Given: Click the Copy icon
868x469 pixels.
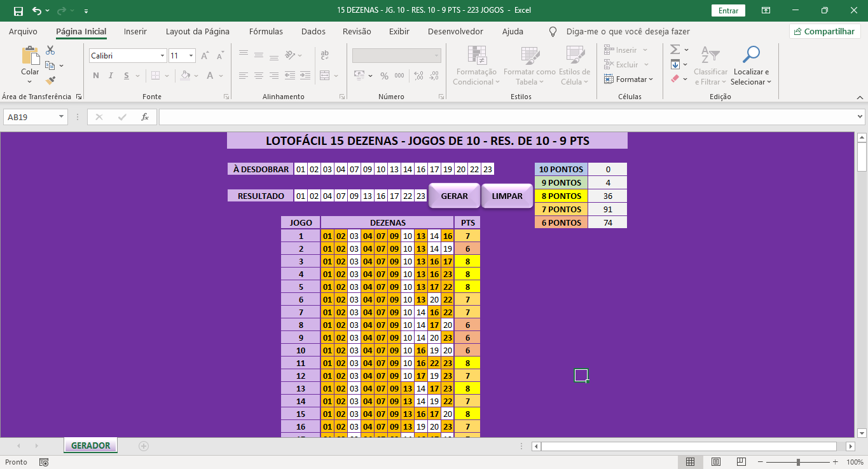Looking at the screenshot, I should pyautogui.click(x=50, y=65).
